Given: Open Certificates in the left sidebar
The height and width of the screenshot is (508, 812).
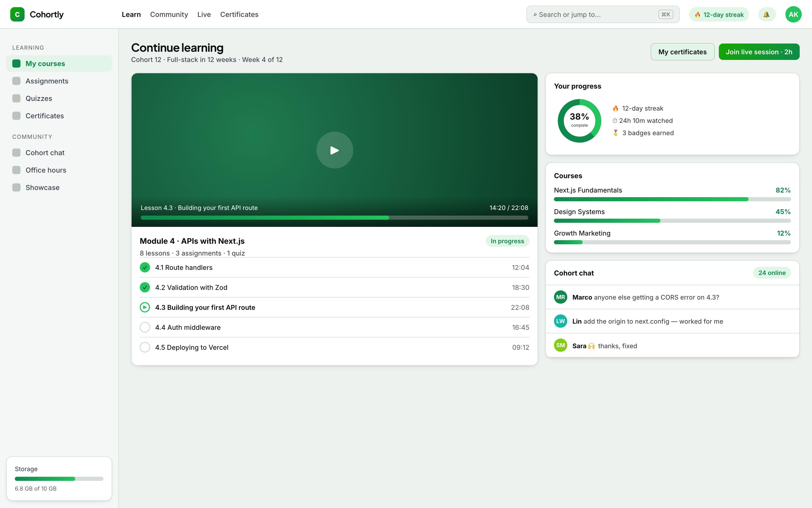Looking at the screenshot, I should point(59,116).
